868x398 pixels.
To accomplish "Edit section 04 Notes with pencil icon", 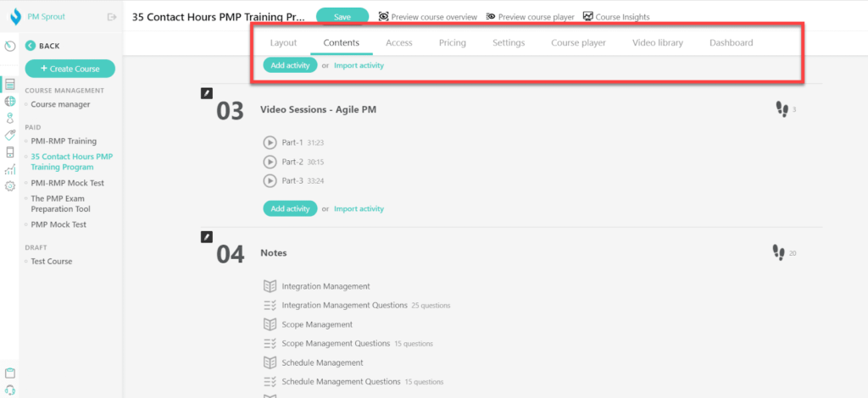I will coord(207,237).
